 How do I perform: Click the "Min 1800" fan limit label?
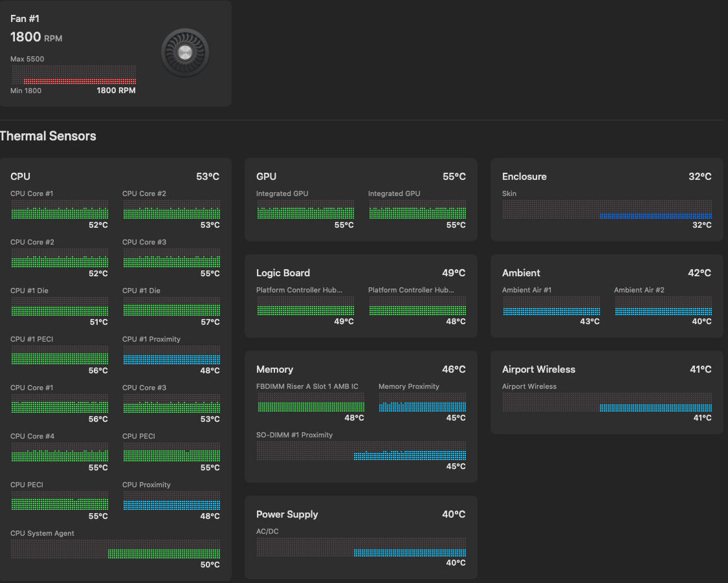[26, 91]
